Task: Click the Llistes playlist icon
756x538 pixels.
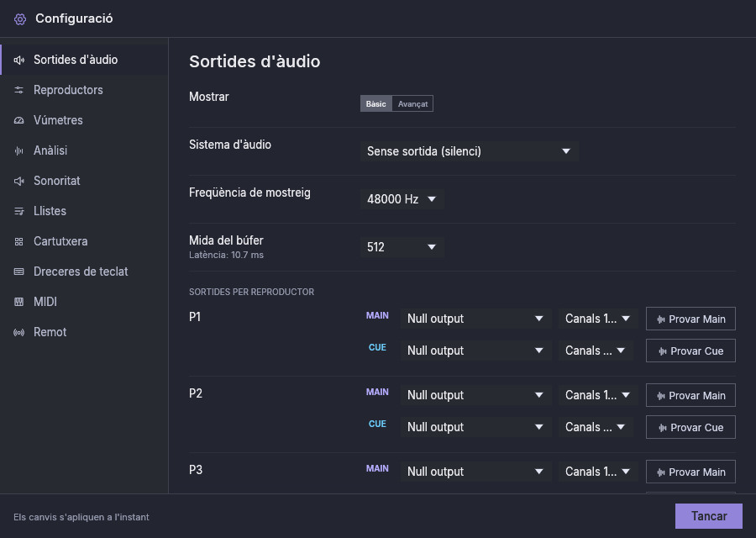Action: 18,211
